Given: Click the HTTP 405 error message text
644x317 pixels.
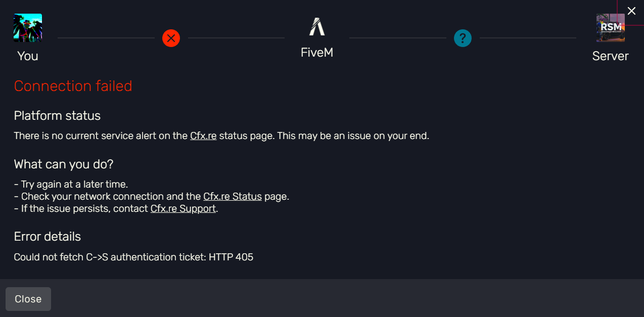Looking at the screenshot, I should point(133,257).
